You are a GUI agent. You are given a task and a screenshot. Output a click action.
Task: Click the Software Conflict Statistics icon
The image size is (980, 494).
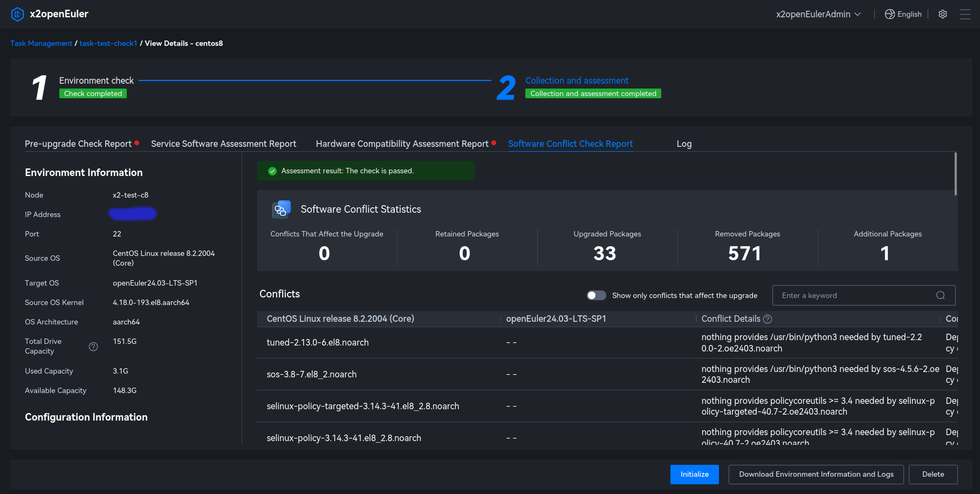[282, 209]
